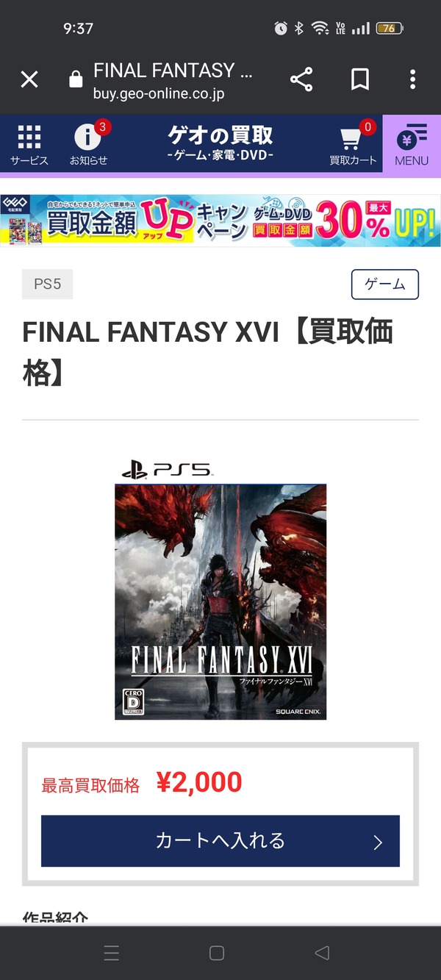Go back with Android triangle button
The width and height of the screenshot is (441, 980).
click(x=322, y=954)
